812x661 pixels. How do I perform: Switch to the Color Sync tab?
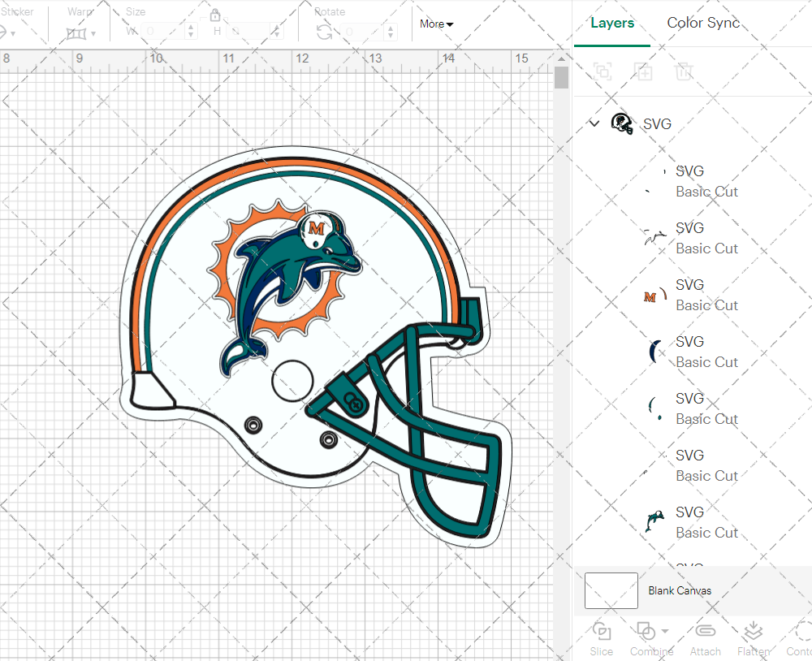(x=703, y=23)
